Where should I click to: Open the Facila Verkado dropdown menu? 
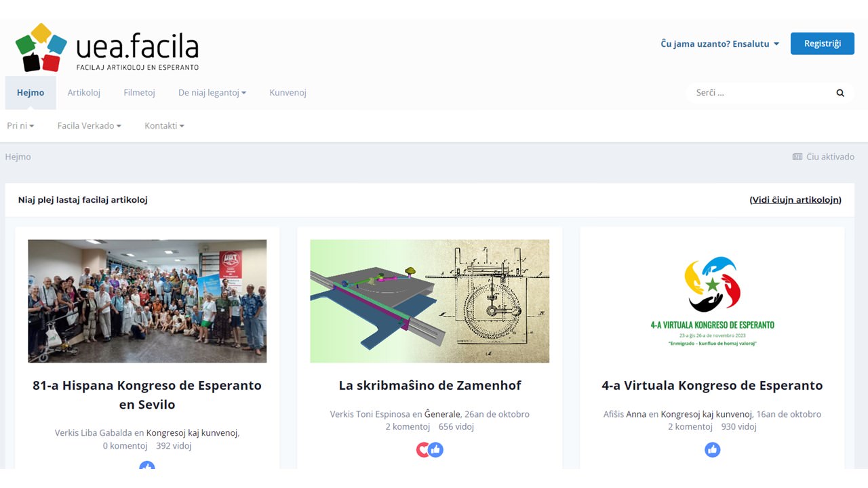point(89,125)
